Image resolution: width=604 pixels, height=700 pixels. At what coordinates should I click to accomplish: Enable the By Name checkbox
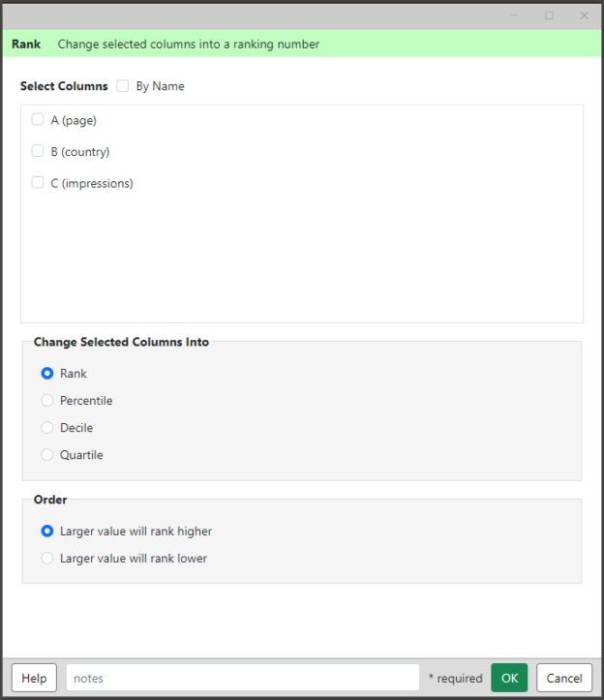click(x=122, y=86)
